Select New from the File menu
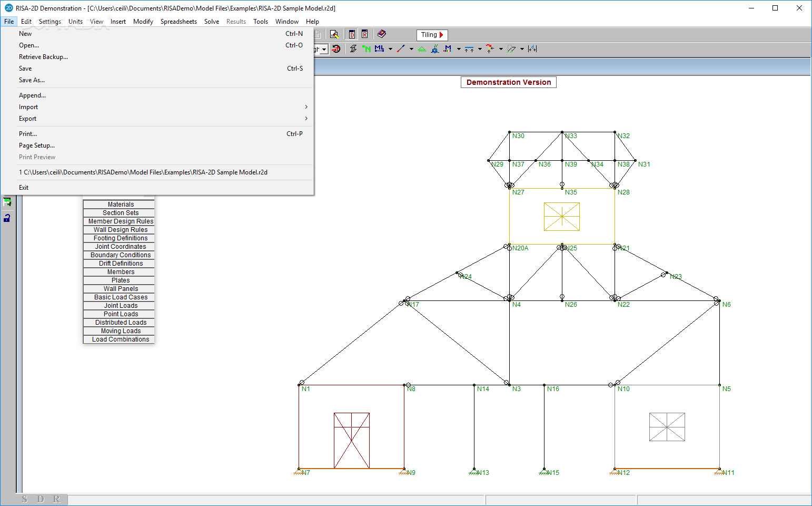The height and width of the screenshot is (506, 812). pos(163,34)
